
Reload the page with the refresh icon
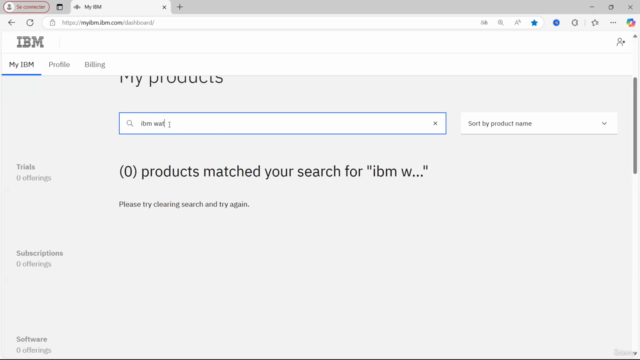(x=30, y=22)
